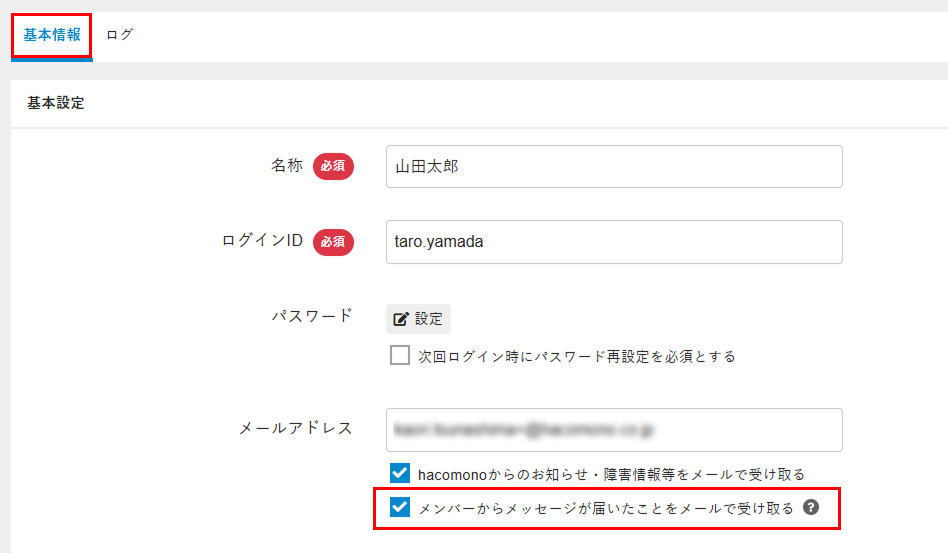Select the 基本情報 tab

click(x=52, y=35)
